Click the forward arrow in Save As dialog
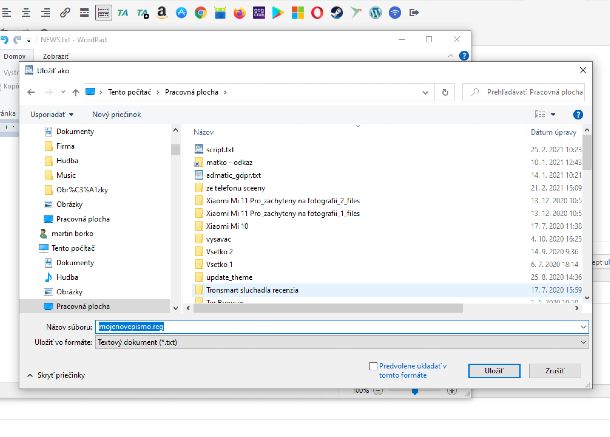610x437 pixels. click(x=49, y=92)
